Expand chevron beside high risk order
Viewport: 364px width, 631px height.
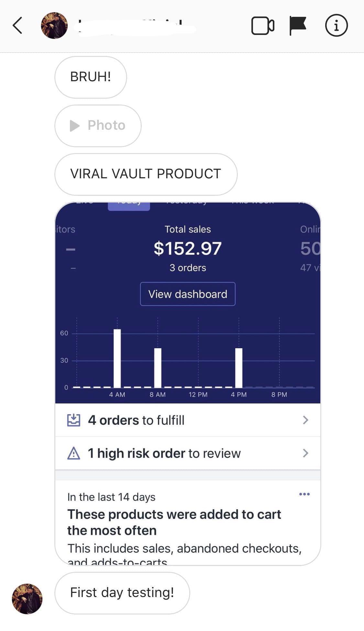pyautogui.click(x=305, y=453)
